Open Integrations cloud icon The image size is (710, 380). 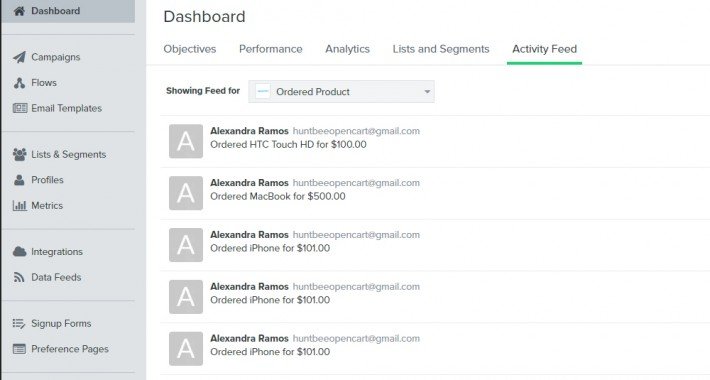click(x=19, y=251)
